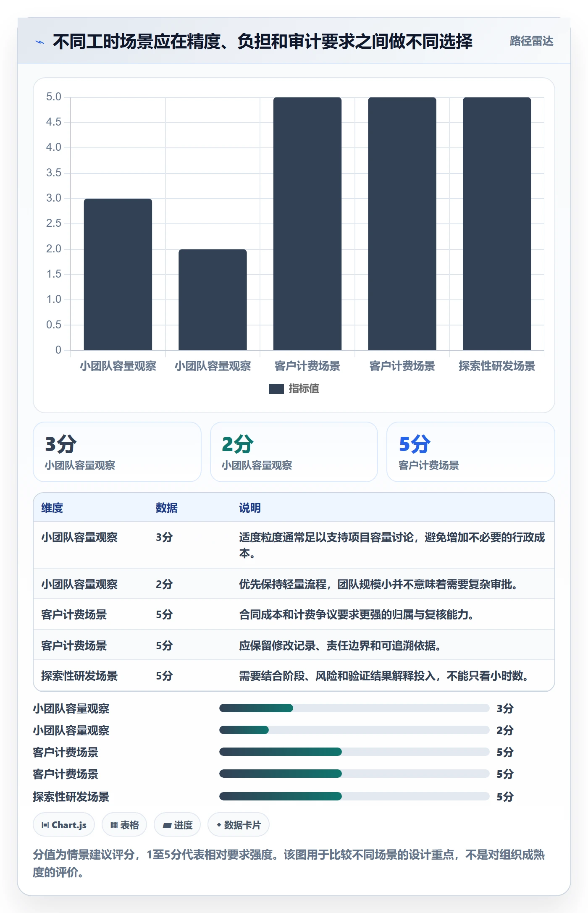Click the 0.5 y-axis label
Screen dimensions: 588x913
click(54, 325)
